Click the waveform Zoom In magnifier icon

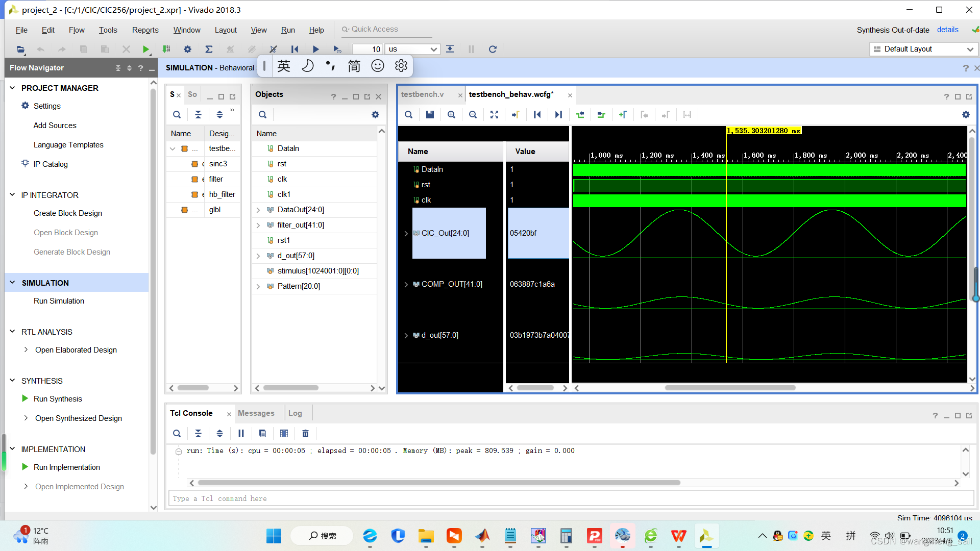pyautogui.click(x=451, y=115)
